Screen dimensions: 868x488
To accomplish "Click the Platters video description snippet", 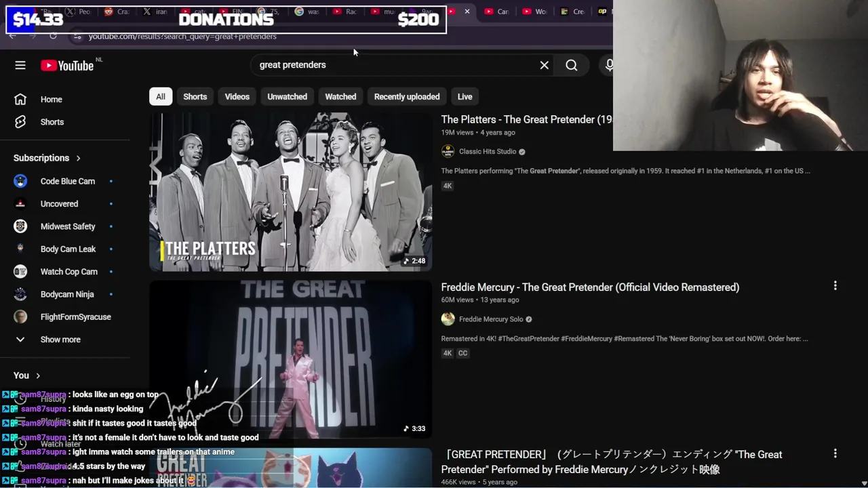I will [x=625, y=171].
